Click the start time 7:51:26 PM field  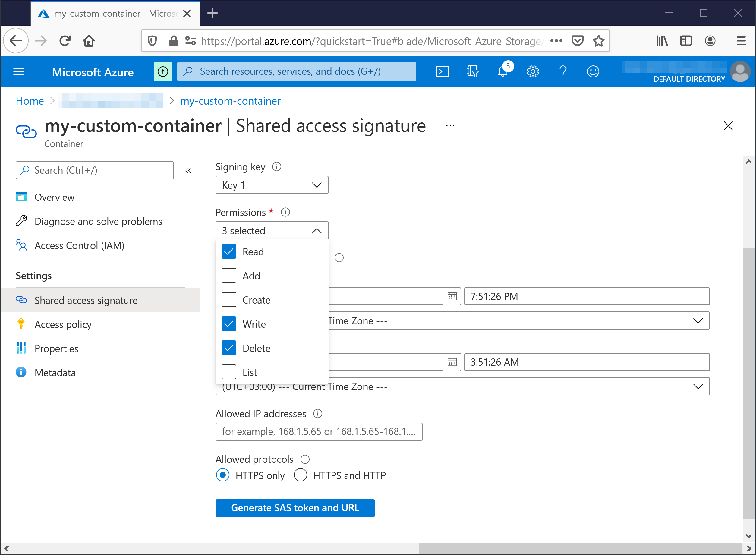pyautogui.click(x=587, y=296)
